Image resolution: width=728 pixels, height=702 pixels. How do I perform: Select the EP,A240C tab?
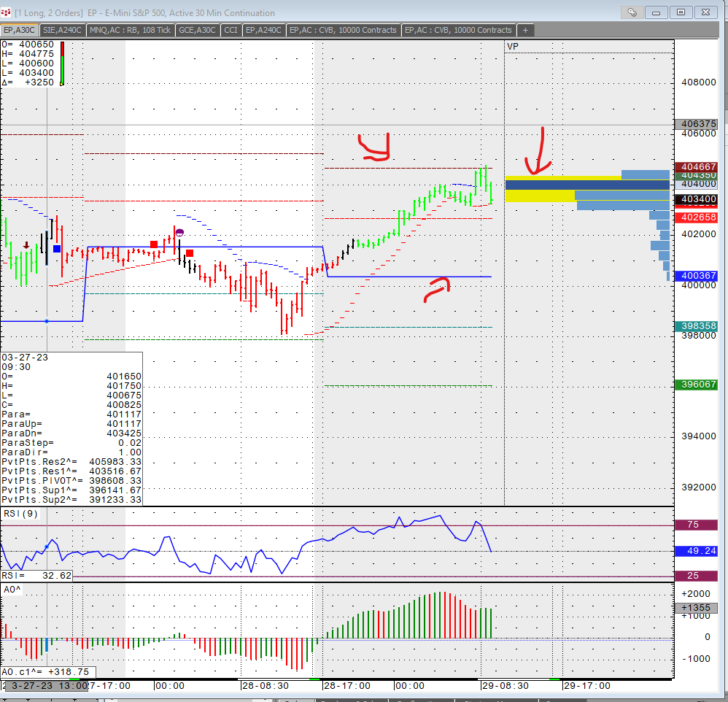pos(263,30)
